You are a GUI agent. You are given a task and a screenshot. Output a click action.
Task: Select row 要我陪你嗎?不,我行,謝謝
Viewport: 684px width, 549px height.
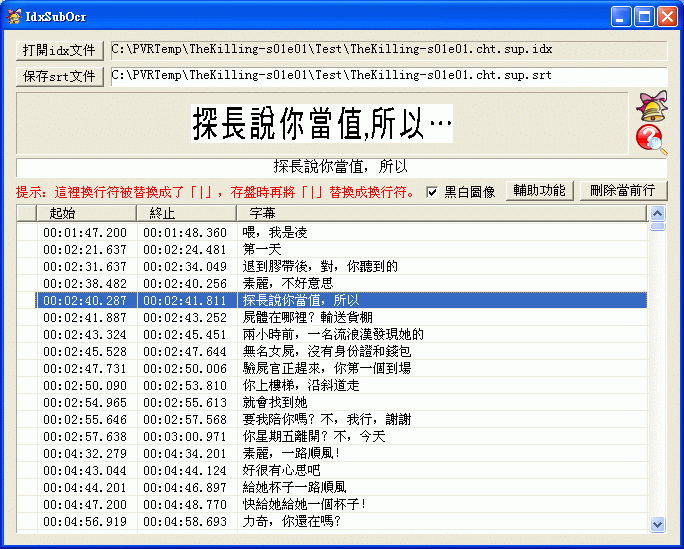(332, 419)
